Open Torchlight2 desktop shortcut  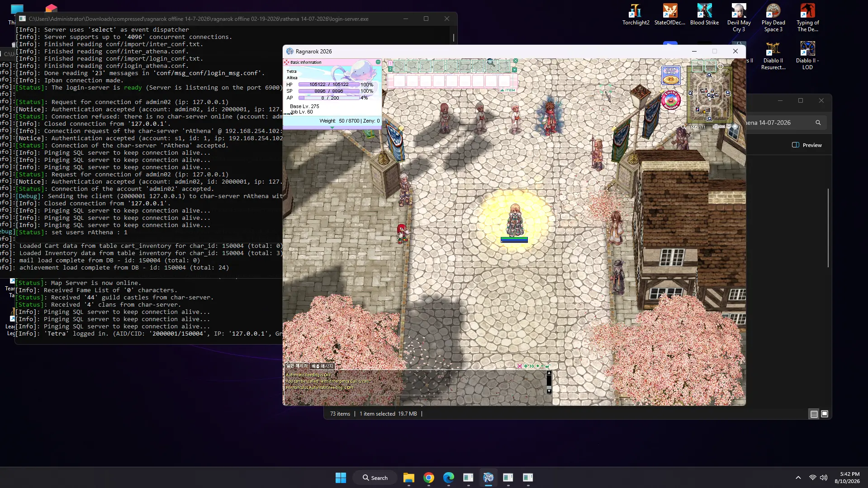pyautogui.click(x=636, y=14)
